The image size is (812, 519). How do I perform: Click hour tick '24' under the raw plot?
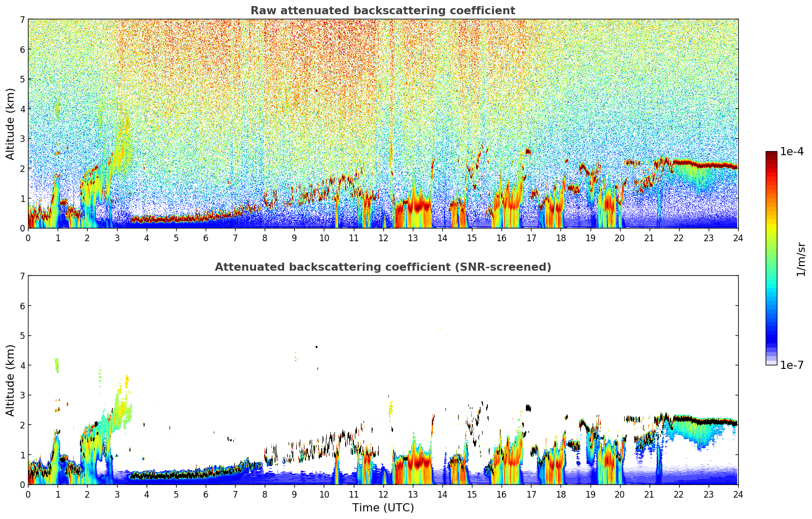pos(738,238)
